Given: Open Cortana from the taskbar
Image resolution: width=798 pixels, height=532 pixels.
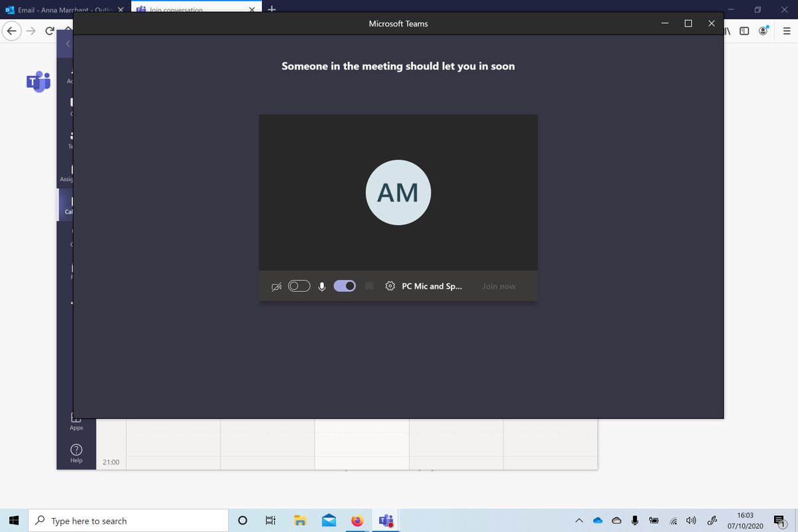Looking at the screenshot, I should pos(243,521).
